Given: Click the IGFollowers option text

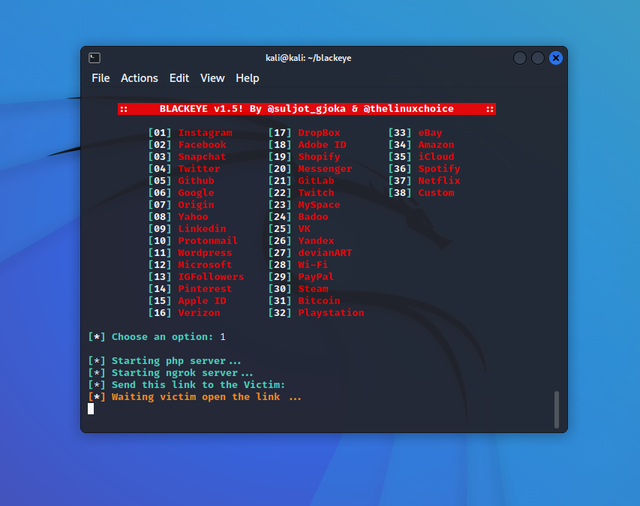Looking at the screenshot, I should coord(211,277).
